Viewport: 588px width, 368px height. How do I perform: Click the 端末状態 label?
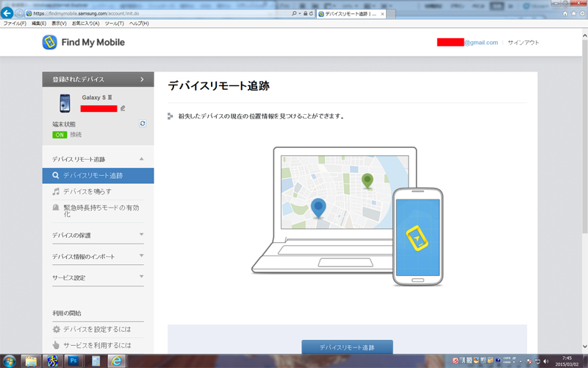64,124
